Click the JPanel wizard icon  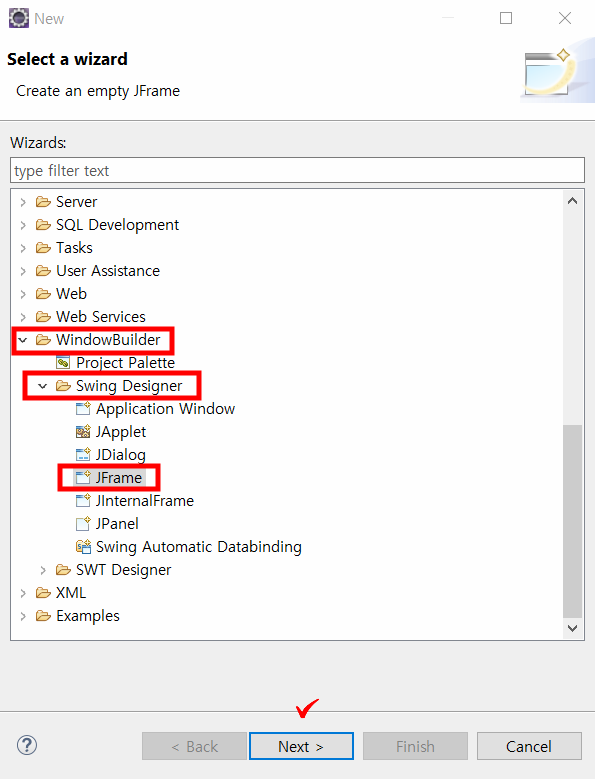(x=83, y=523)
